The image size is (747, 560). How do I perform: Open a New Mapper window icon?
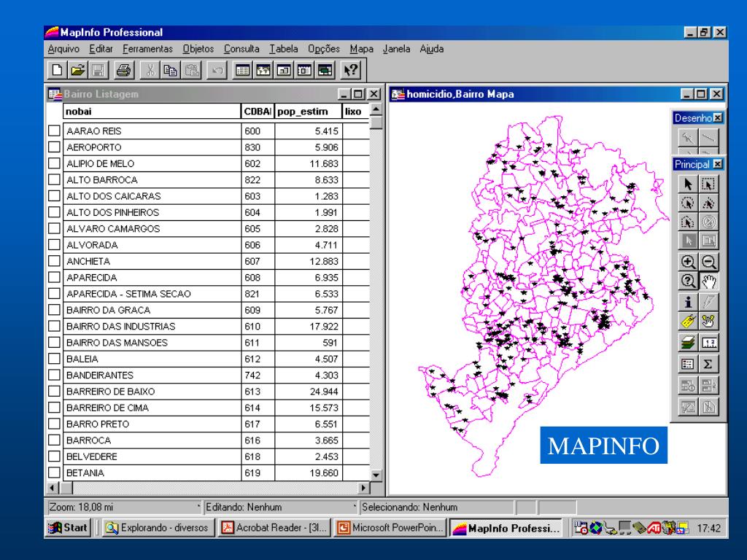point(263,71)
